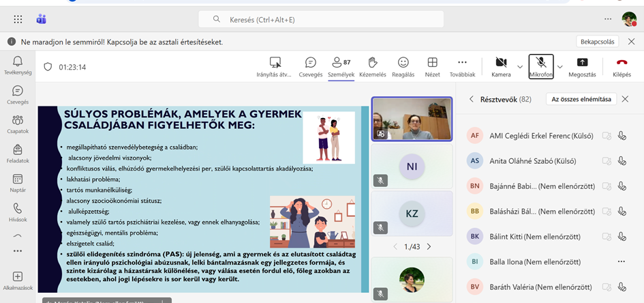The height and width of the screenshot is (303, 644).
Task: Click Az összes elnémítása button
Action: point(581,99)
